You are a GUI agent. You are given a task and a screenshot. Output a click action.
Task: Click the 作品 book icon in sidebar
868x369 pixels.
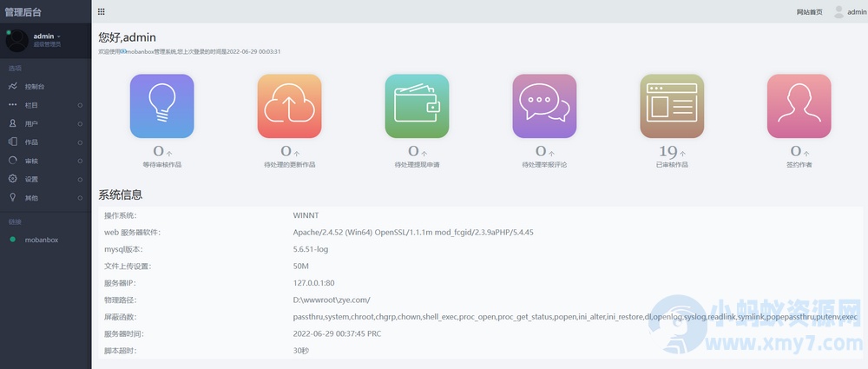click(13, 142)
